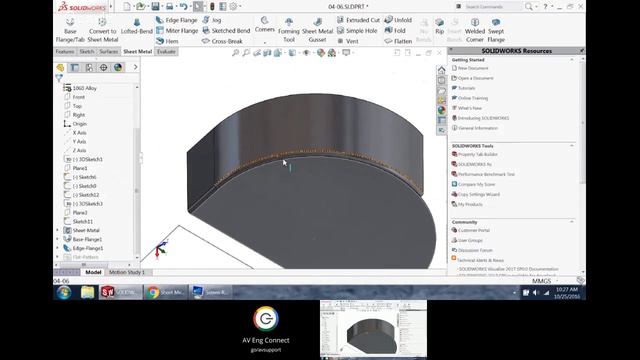Open the DisplayManager tab icon
The width and height of the screenshot is (640, 360).
click(118, 67)
